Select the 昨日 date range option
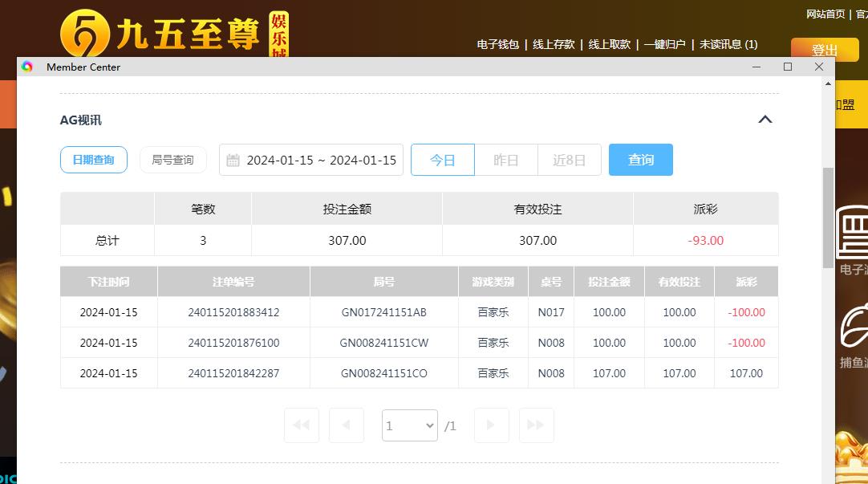Image resolution: width=868 pixels, height=484 pixels. pos(505,160)
